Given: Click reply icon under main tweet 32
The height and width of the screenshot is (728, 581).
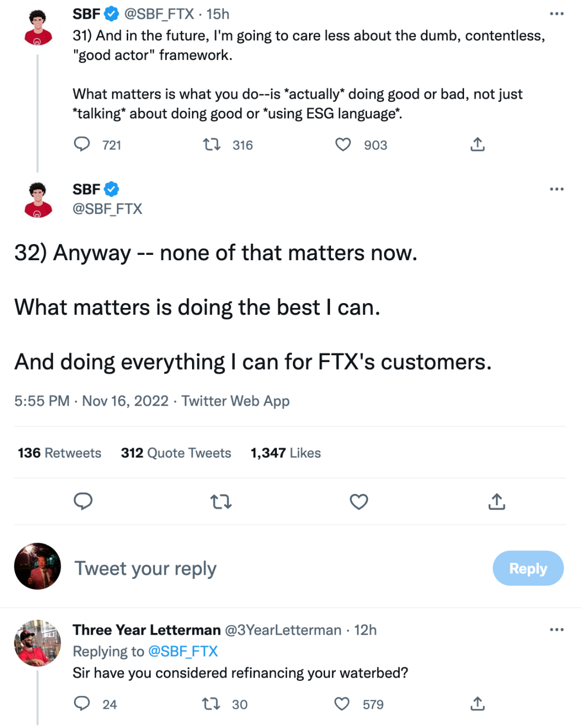Looking at the screenshot, I should 83,501.
